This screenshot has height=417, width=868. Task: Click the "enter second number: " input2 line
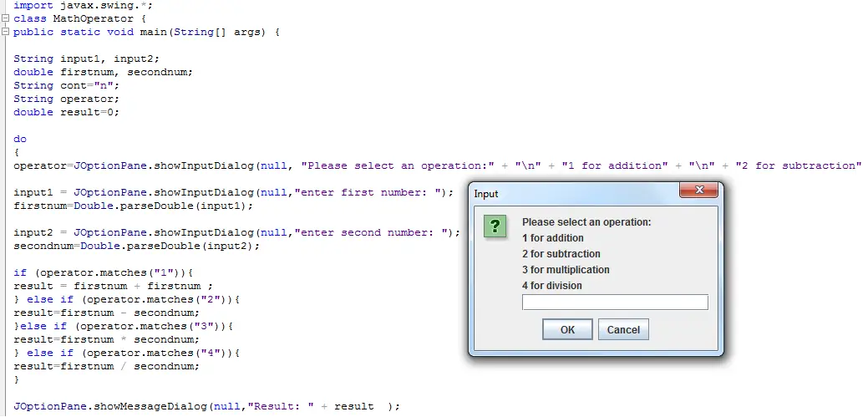click(237, 232)
